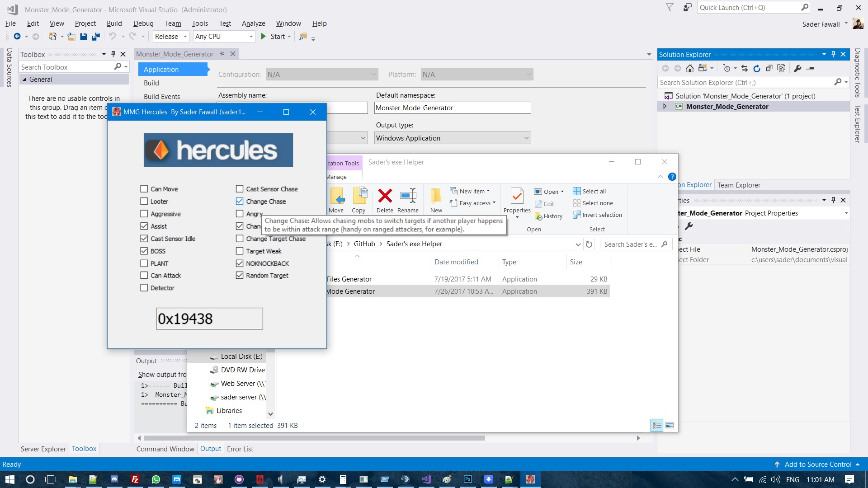Click the Home icon in Solution Explorer
Screen dimensions: 868x488
coord(689,68)
